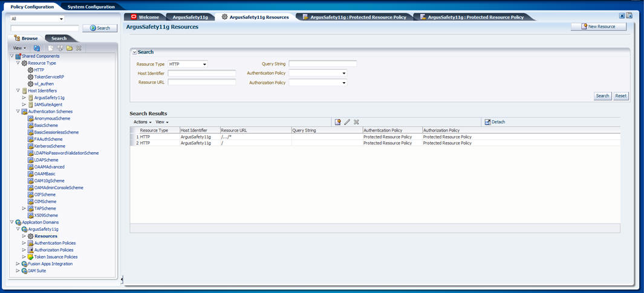
Task: Collapse the Resource Type tree node
Action: [x=18, y=63]
